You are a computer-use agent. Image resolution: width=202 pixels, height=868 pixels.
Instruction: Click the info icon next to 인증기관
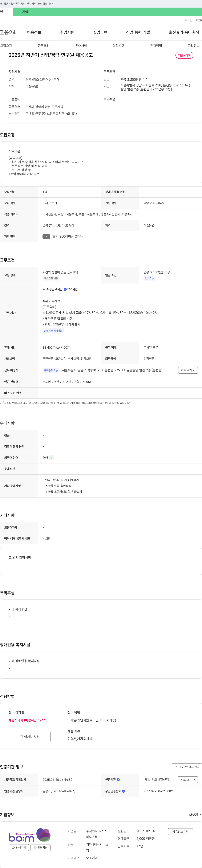click(118, 780)
